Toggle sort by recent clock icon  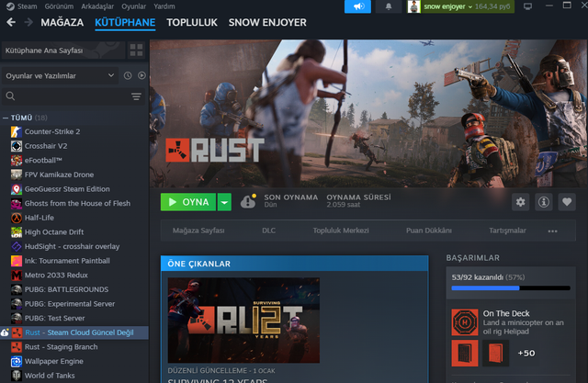(x=128, y=75)
